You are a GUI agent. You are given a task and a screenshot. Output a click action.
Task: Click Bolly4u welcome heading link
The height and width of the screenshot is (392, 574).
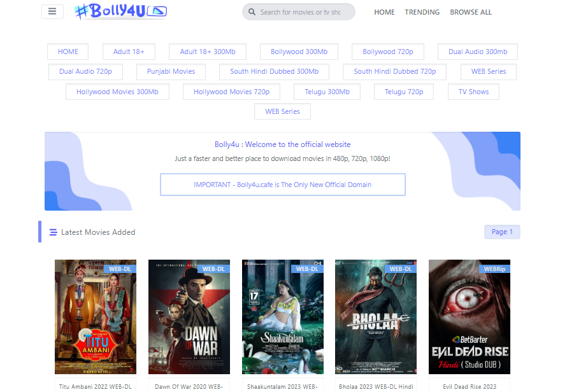(283, 144)
